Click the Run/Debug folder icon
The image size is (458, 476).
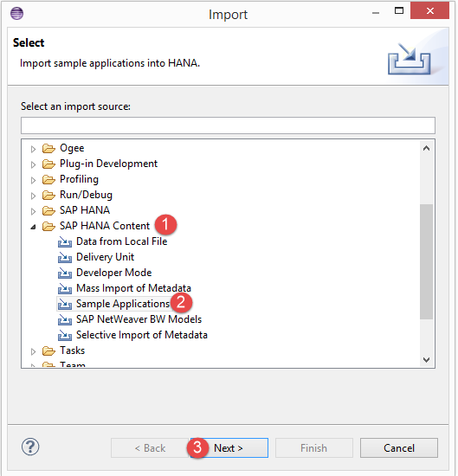[x=48, y=195]
